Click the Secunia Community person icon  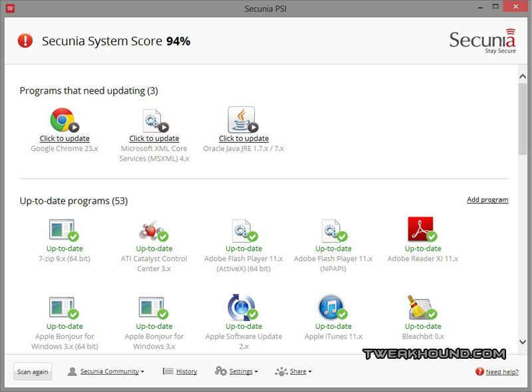72,371
